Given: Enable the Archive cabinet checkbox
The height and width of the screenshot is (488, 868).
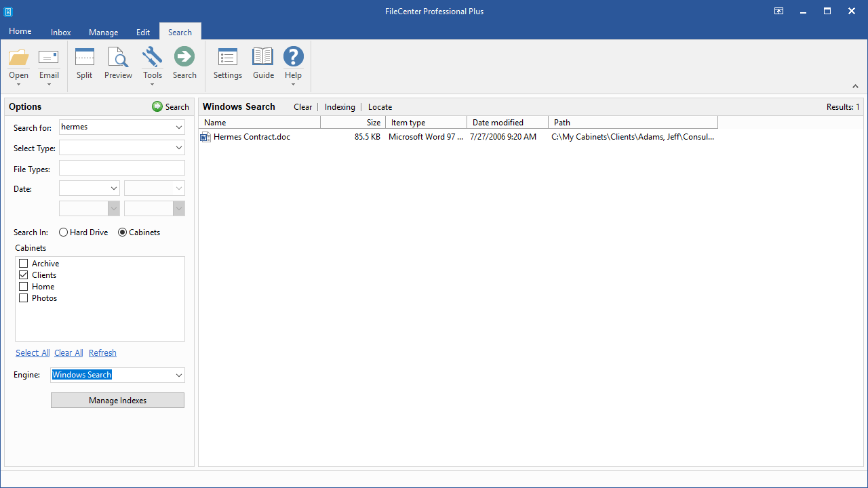Looking at the screenshot, I should (23, 263).
